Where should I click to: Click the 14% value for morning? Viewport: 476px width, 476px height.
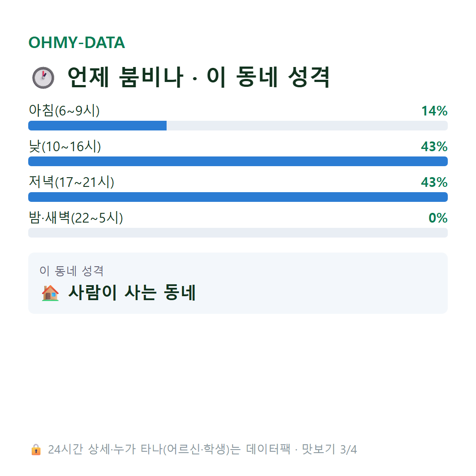435,111
